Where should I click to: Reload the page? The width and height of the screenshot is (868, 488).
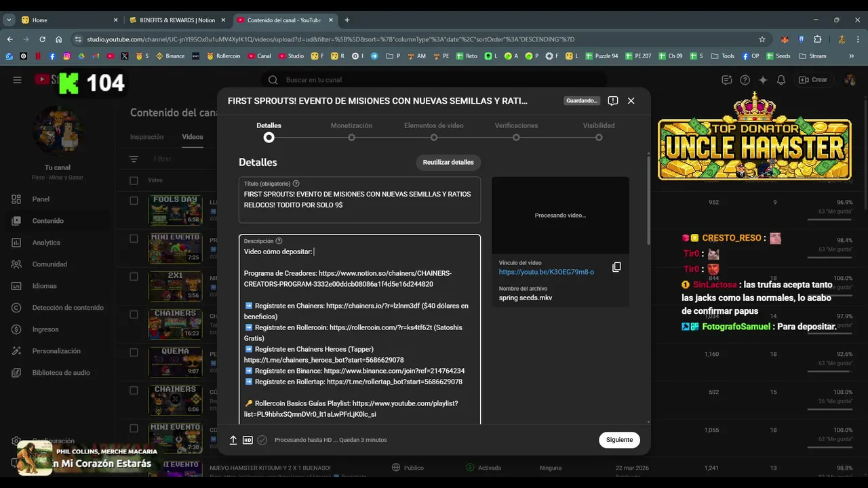click(42, 39)
